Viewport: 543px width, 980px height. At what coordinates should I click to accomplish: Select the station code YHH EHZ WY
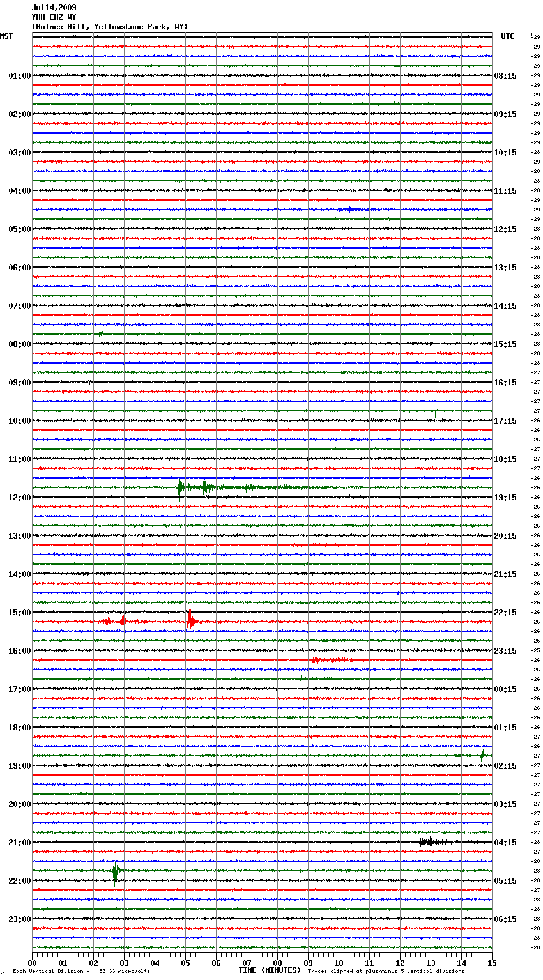pyautogui.click(x=54, y=17)
